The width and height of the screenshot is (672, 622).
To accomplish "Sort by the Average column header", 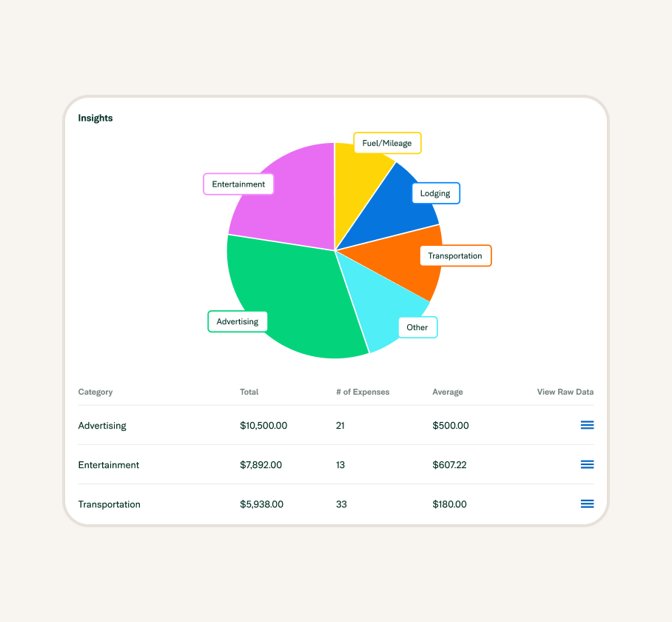I will (x=448, y=392).
